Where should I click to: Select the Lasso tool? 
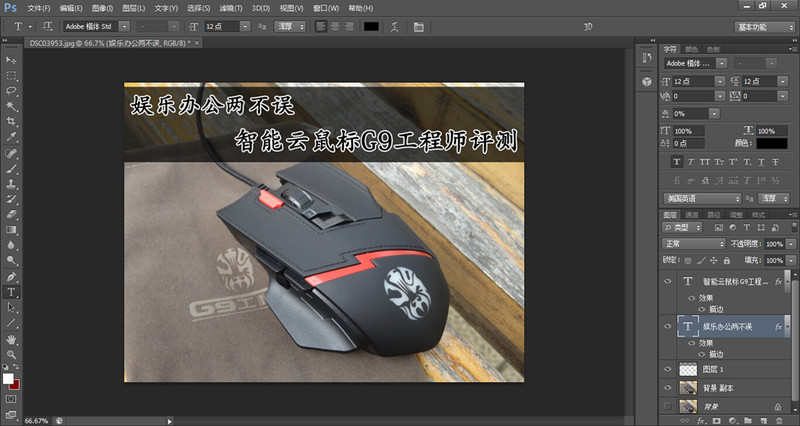[x=11, y=91]
